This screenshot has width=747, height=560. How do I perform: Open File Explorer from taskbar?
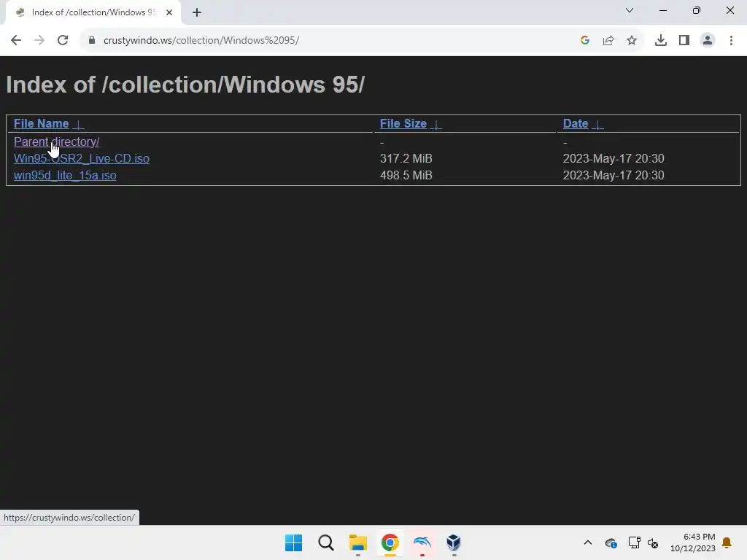point(357,542)
